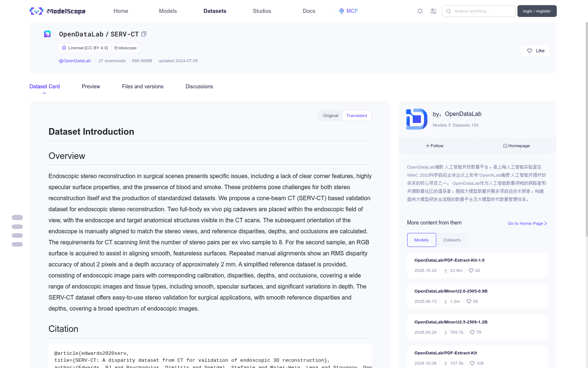Open the @OpenDataLab owner link
Image resolution: width=588 pixels, height=368 pixels.
75,61
